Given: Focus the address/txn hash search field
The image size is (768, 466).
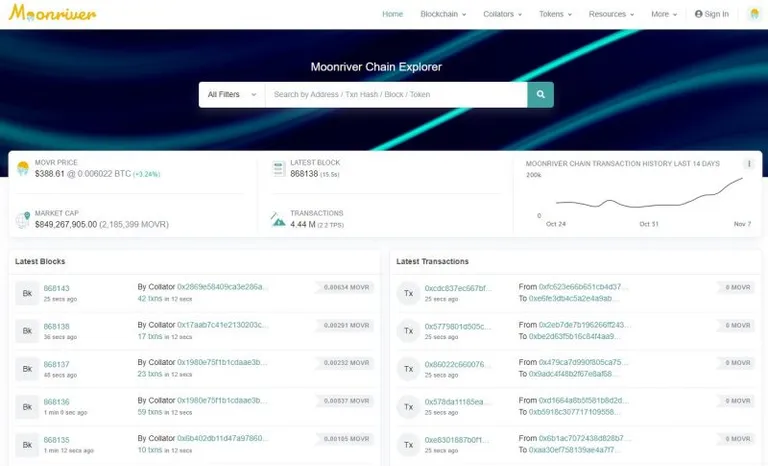Looking at the screenshot, I should 396,95.
